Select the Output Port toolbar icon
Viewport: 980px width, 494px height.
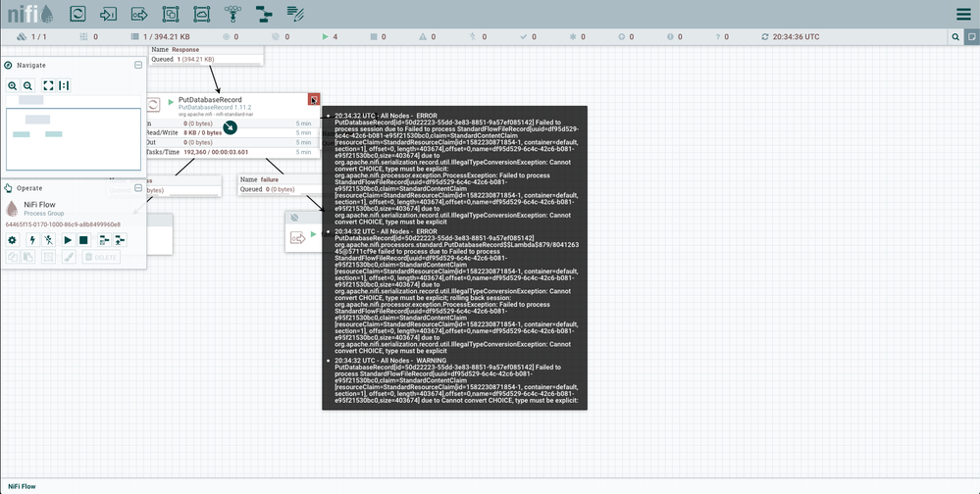139,14
